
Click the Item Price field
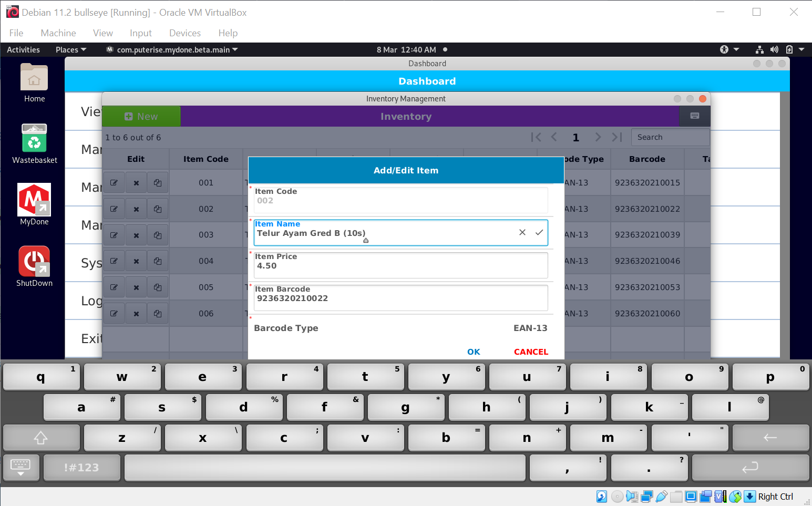(x=400, y=265)
